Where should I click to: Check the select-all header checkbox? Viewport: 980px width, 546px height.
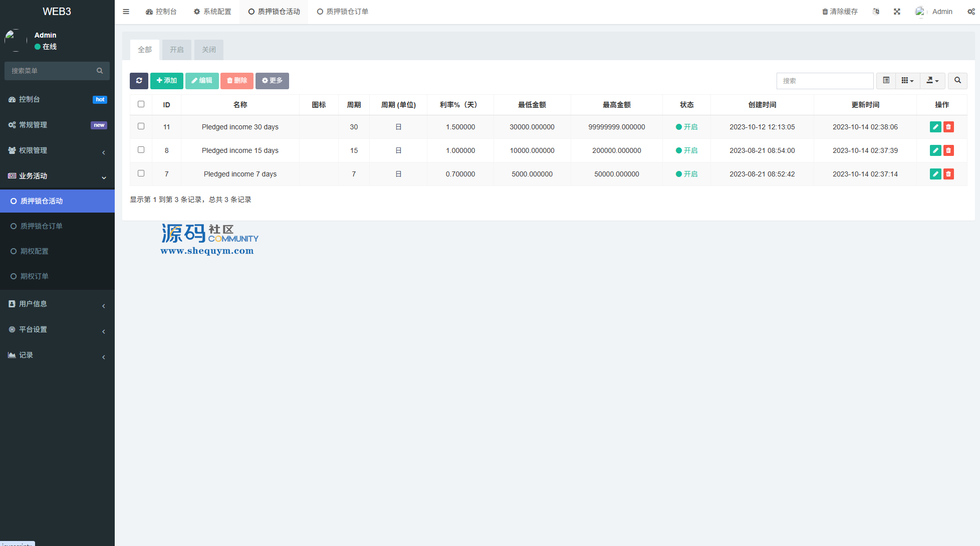(141, 104)
